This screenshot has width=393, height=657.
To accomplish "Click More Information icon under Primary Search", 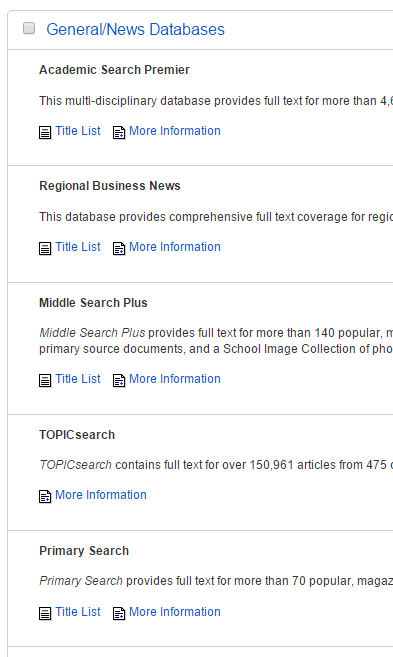I will click(x=119, y=613).
